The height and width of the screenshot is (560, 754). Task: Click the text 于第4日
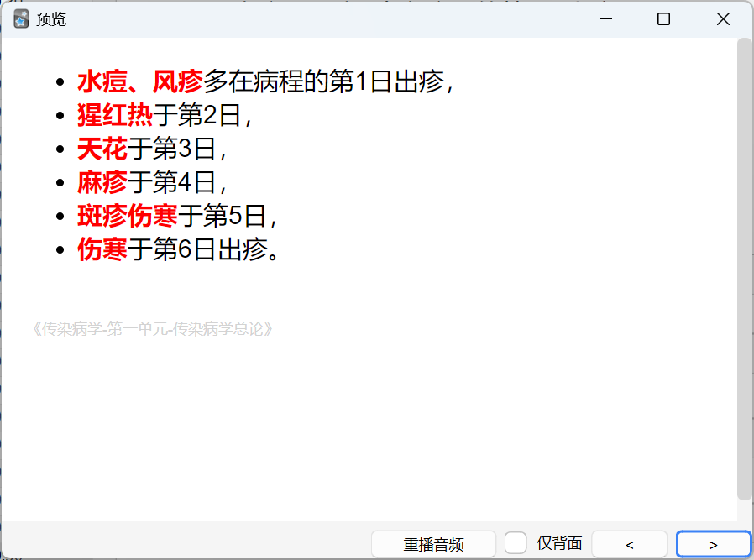[171, 182]
